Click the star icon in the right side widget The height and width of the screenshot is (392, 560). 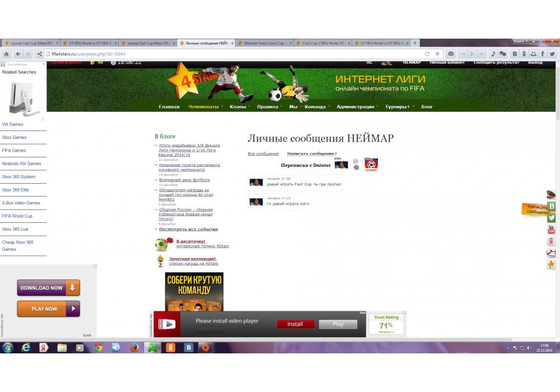click(x=552, y=264)
